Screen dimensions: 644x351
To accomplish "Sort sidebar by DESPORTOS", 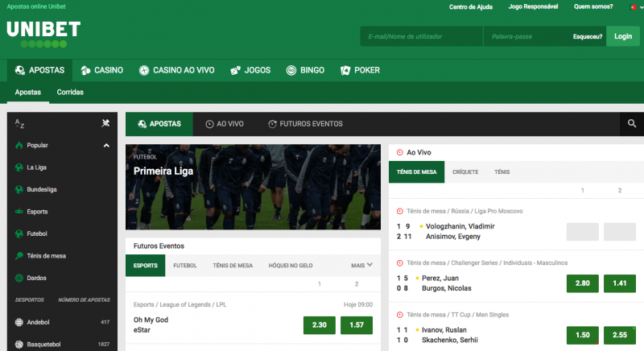I will coord(30,300).
